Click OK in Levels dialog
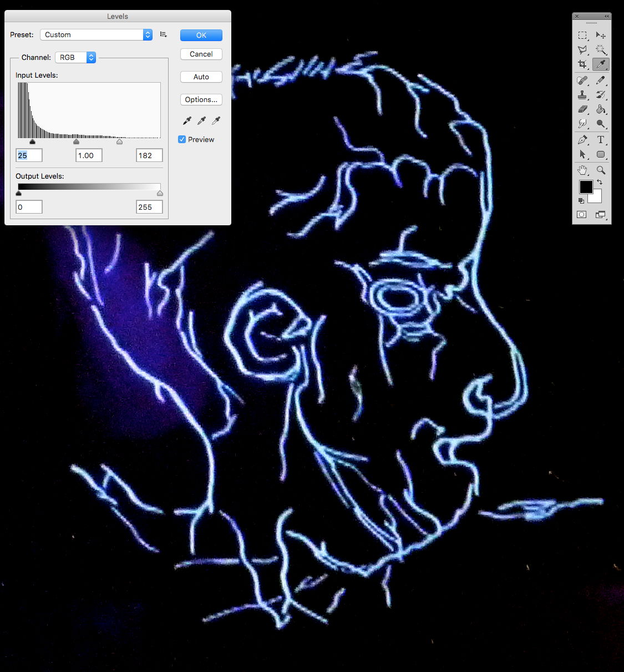 click(201, 35)
